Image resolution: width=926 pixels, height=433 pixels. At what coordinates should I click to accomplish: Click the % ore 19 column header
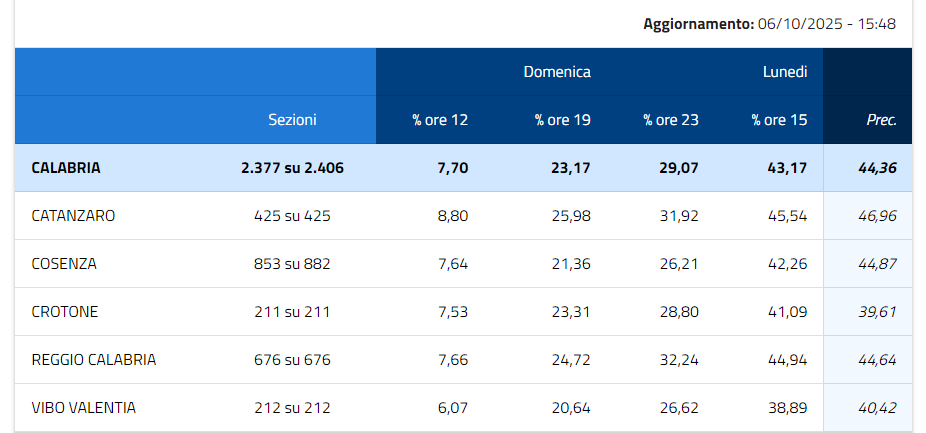coord(562,120)
